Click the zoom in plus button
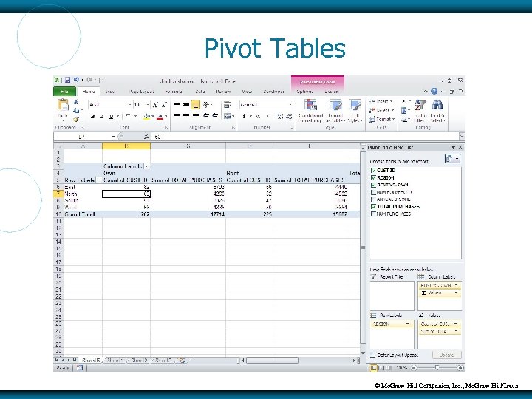This screenshot has height=399, width=532. 460,368
